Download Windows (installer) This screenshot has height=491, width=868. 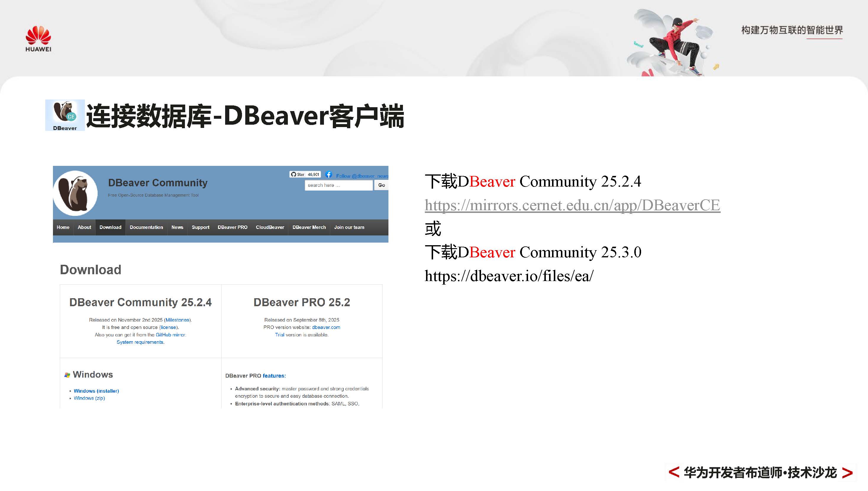click(96, 391)
